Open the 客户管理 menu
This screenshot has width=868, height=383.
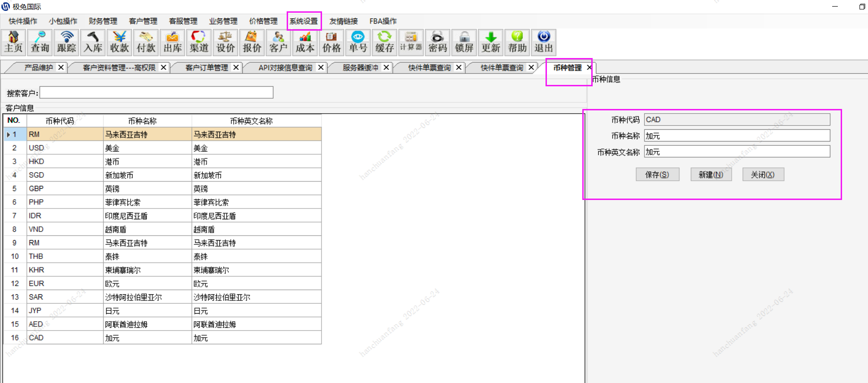143,21
